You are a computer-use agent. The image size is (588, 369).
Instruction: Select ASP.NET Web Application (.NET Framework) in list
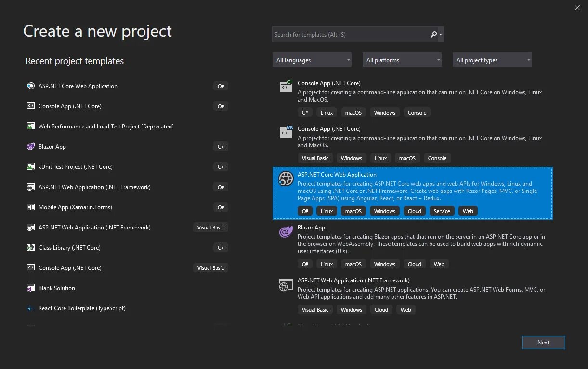click(x=413, y=296)
